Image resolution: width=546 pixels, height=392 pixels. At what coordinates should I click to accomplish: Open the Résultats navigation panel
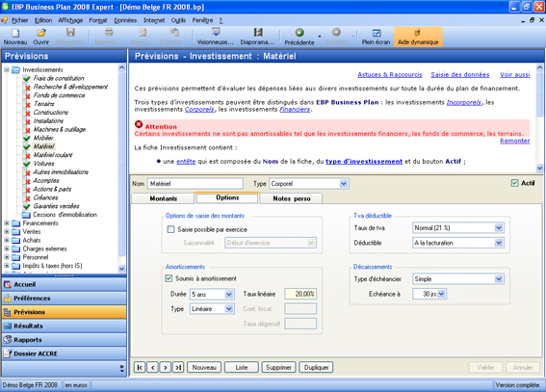click(x=65, y=326)
